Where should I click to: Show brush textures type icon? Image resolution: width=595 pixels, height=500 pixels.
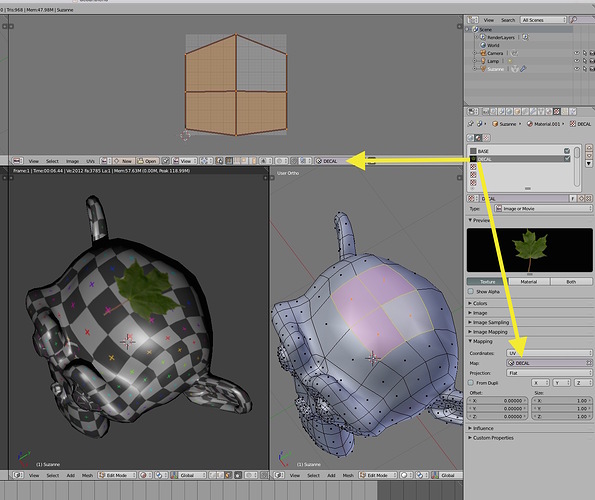click(486, 138)
